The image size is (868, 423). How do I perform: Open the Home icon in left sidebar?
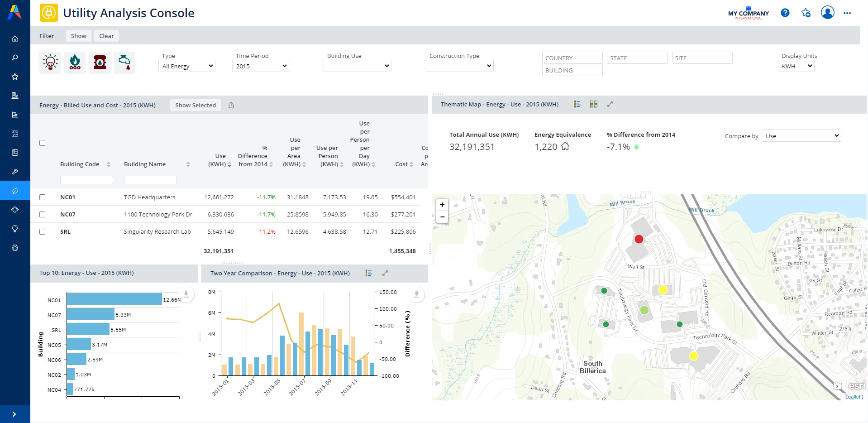click(x=15, y=38)
